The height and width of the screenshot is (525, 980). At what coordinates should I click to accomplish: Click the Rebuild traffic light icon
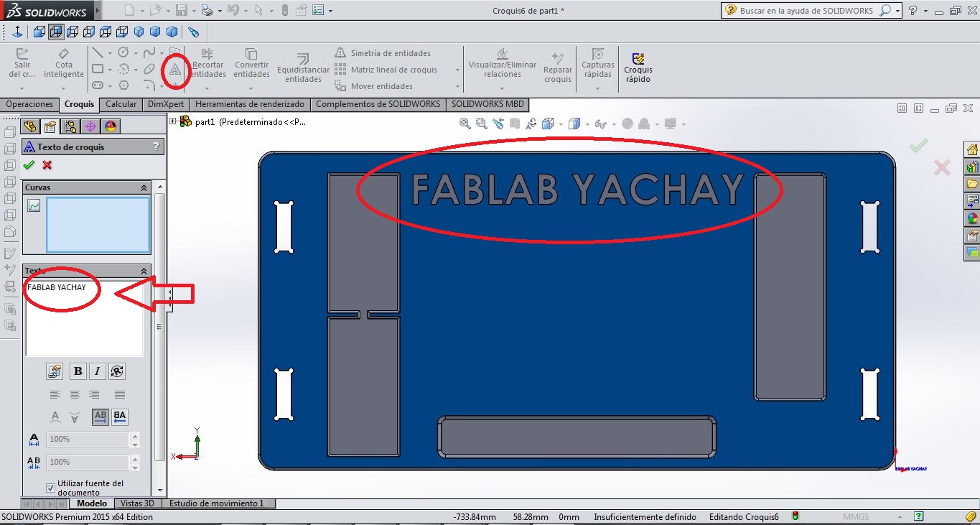coord(285,10)
